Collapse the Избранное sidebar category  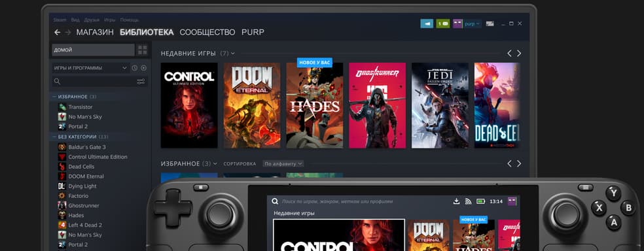[54, 97]
